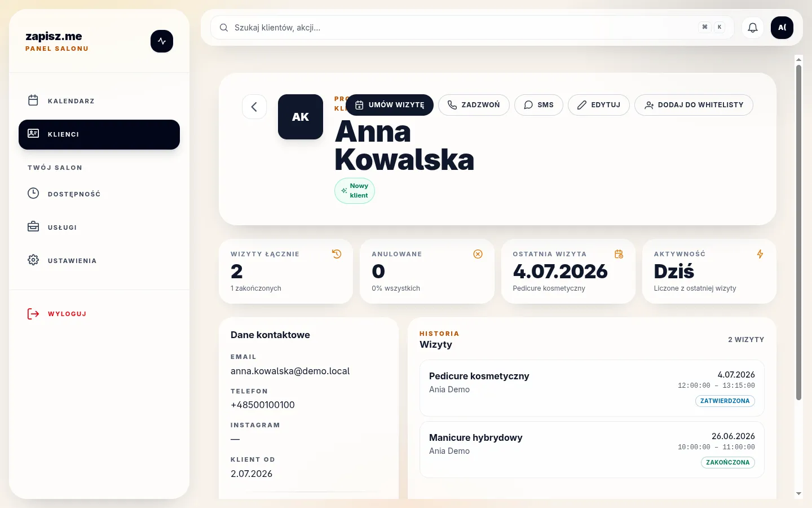The image size is (812, 508).
Task: Click the X circle icon on Anulowane card
Action: click(x=478, y=254)
